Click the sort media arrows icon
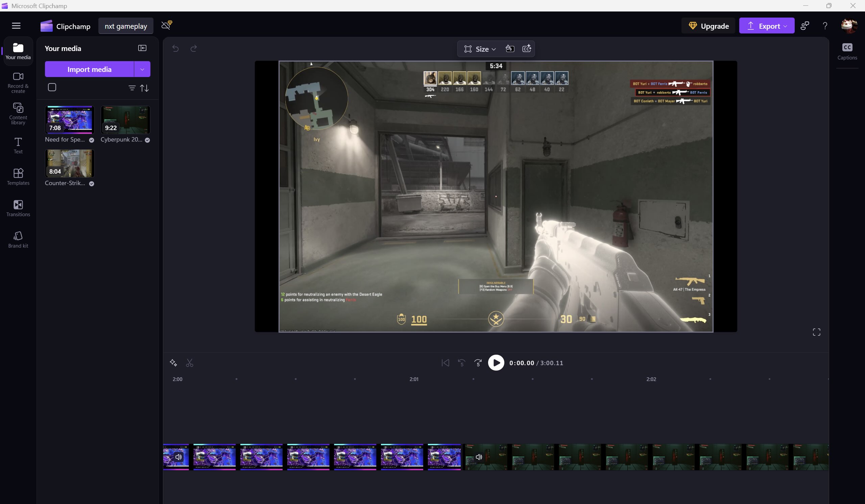This screenshot has width=865, height=504. [145, 88]
